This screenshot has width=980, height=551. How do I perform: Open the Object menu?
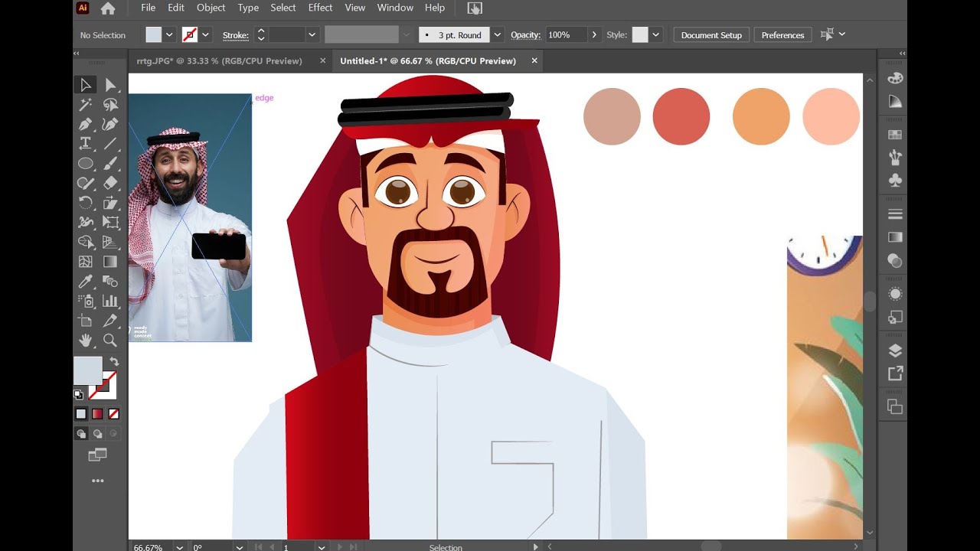(211, 8)
